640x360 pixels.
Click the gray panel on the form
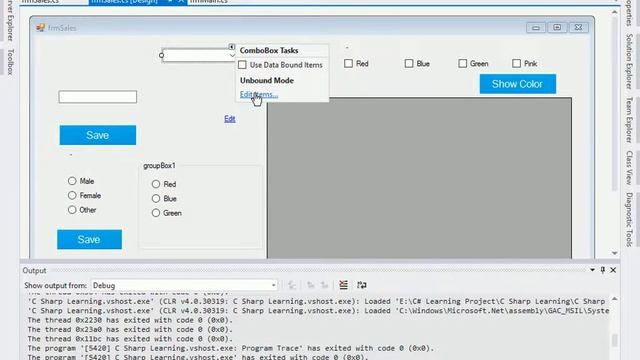pyautogui.click(x=419, y=178)
